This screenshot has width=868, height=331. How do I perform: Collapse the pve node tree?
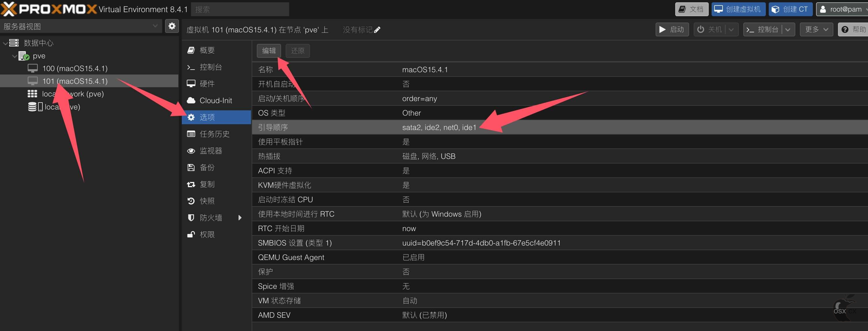pos(14,56)
